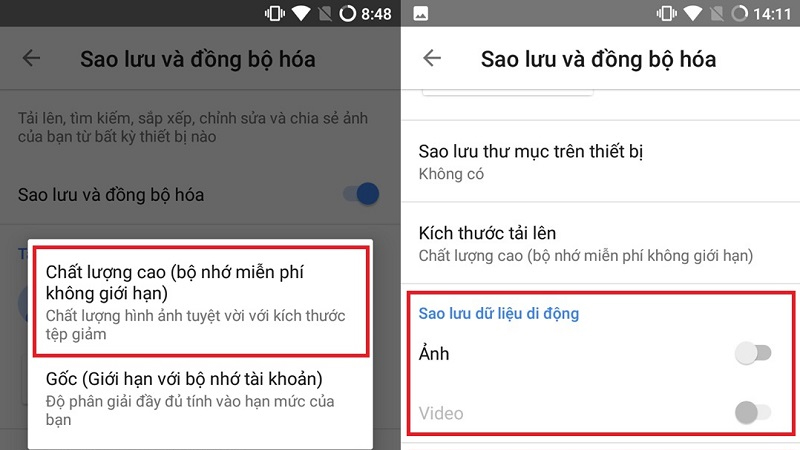The image size is (800, 450).
Task: Tap vibrate mode icon in left status bar
Action: click(274, 14)
